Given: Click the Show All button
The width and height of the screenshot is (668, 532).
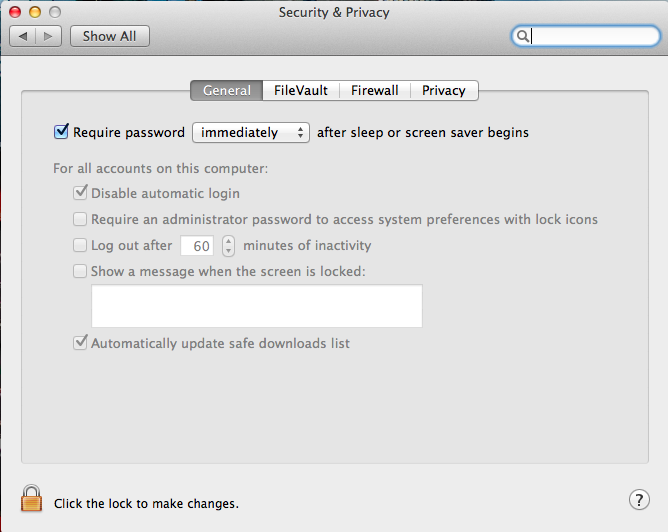Looking at the screenshot, I should click(x=109, y=36).
